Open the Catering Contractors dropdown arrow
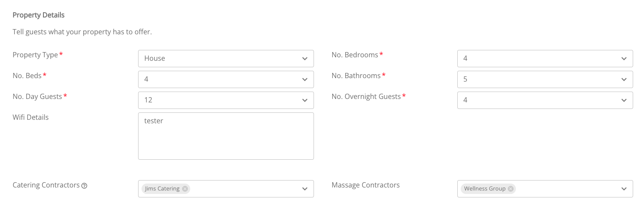 (305, 189)
